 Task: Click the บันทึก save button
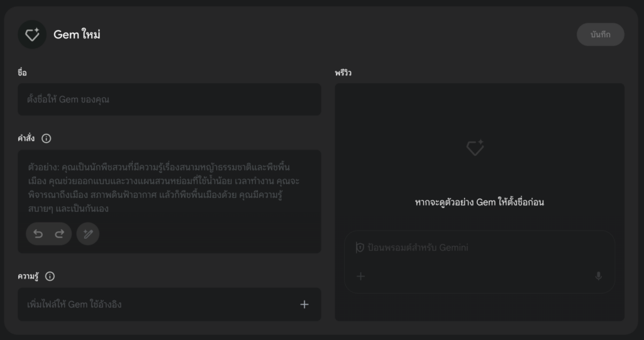pyautogui.click(x=601, y=35)
